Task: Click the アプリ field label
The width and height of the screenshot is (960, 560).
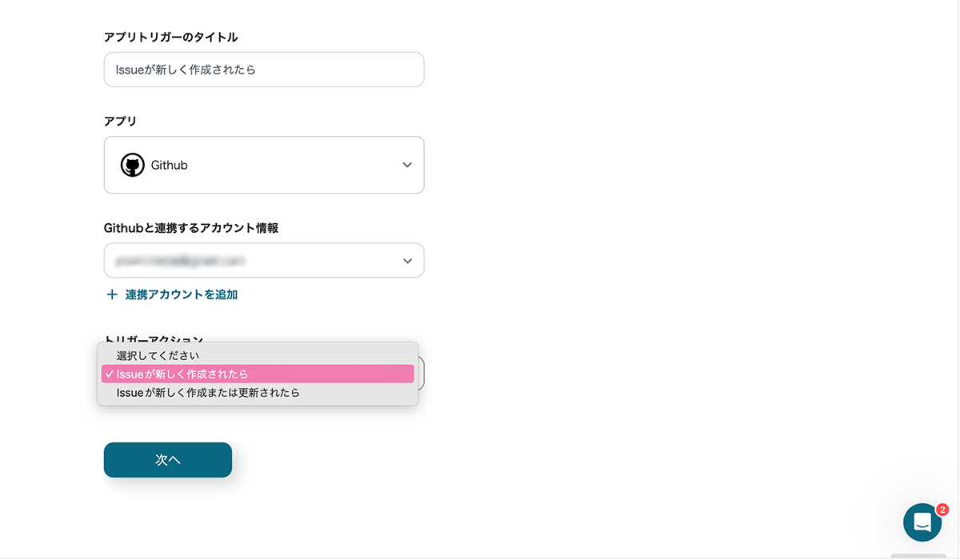Action: 120,121
